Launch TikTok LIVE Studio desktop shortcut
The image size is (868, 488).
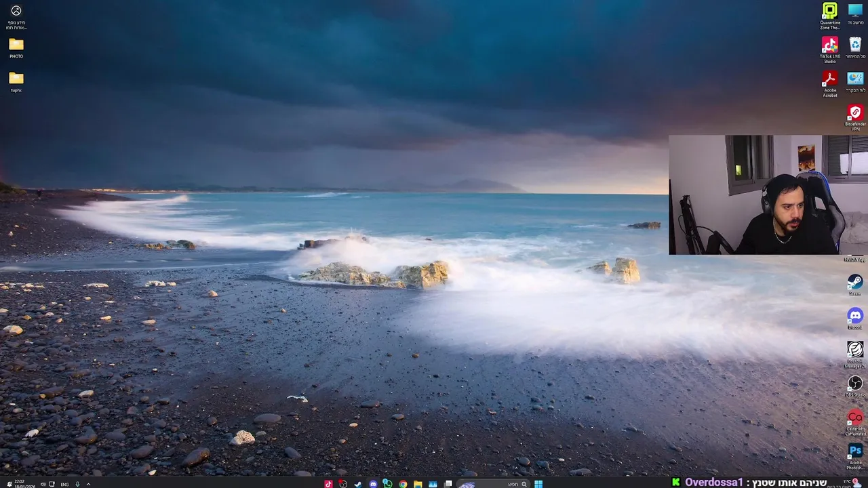830,49
